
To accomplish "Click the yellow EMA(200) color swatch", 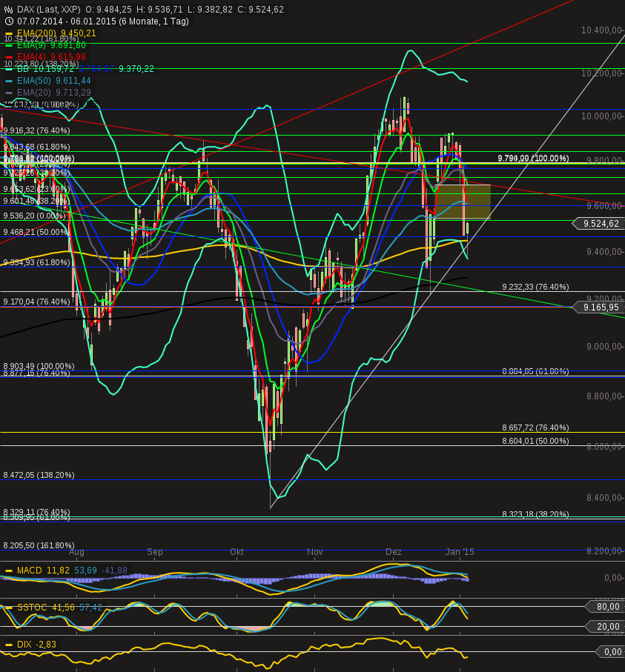I will tap(9, 33).
